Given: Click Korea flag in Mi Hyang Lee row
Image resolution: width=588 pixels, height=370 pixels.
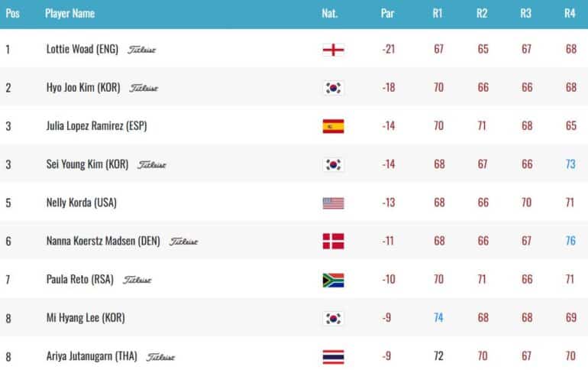Looking at the screenshot, I should click(333, 318).
